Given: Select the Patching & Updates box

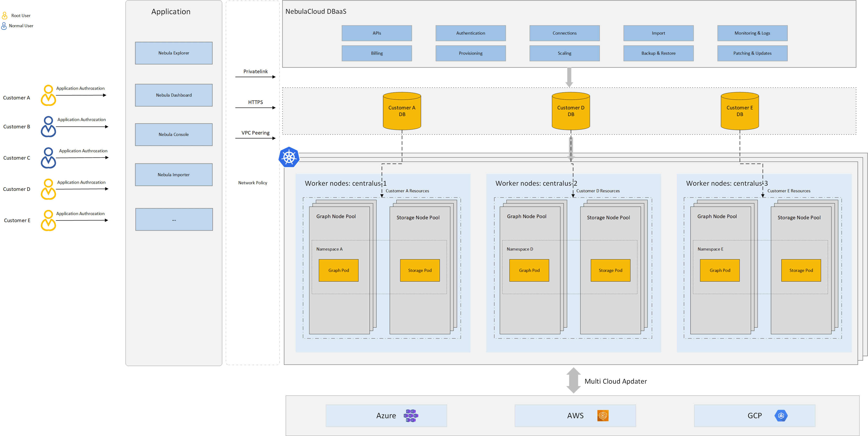Looking at the screenshot, I should (x=752, y=53).
